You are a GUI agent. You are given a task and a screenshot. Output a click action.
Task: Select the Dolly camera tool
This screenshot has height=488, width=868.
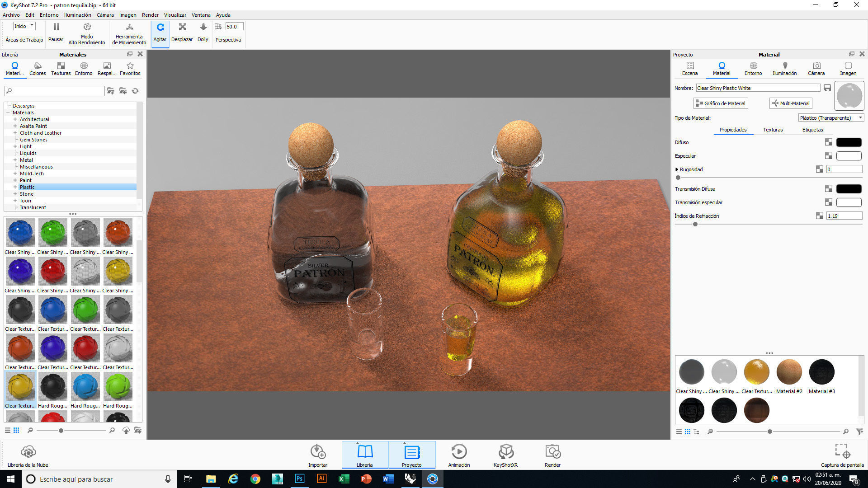[203, 33]
